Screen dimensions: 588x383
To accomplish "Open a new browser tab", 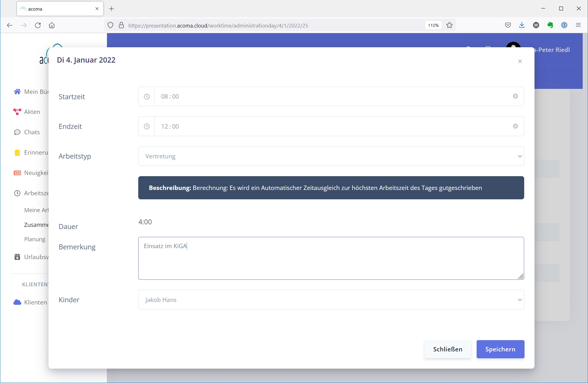I will coord(112,9).
